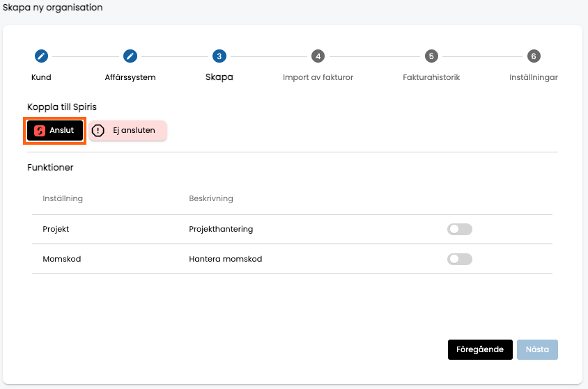Image resolution: width=588 pixels, height=389 pixels.
Task: Select step 5 Fakturahistorik circle
Action: (x=431, y=56)
